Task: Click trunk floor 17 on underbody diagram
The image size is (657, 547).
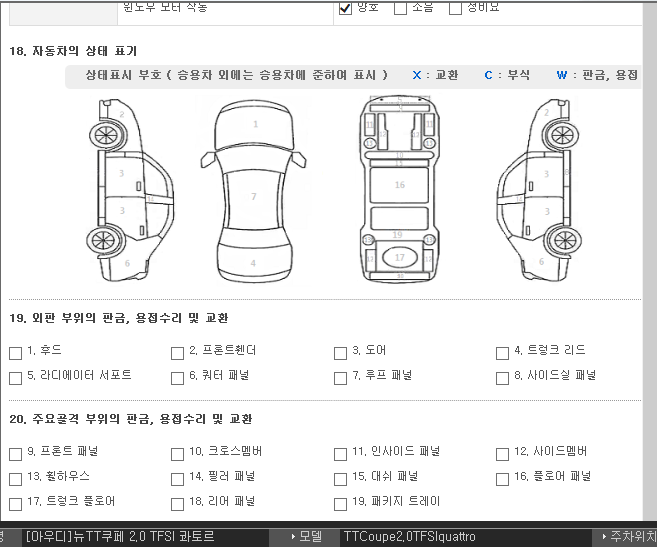Action: click(399, 258)
